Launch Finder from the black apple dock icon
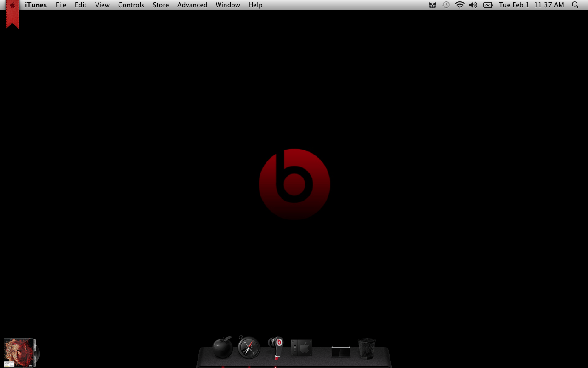 pyautogui.click(x=223, y=347)
